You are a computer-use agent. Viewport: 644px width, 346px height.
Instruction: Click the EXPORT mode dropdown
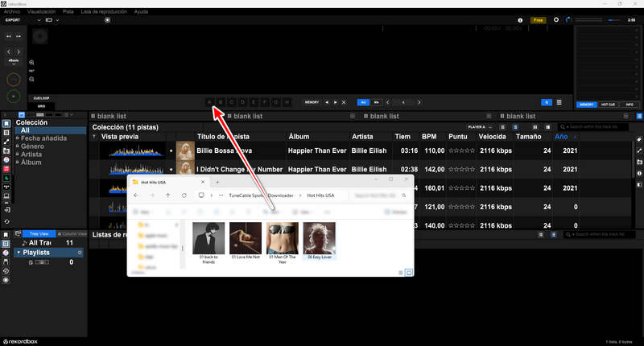14,20
